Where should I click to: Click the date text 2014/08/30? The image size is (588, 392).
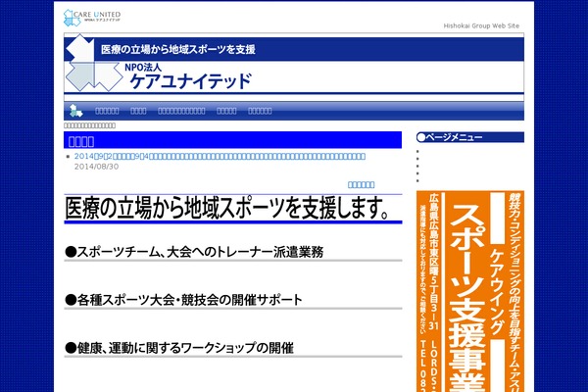pyautogui.click(x=96, y=167)
